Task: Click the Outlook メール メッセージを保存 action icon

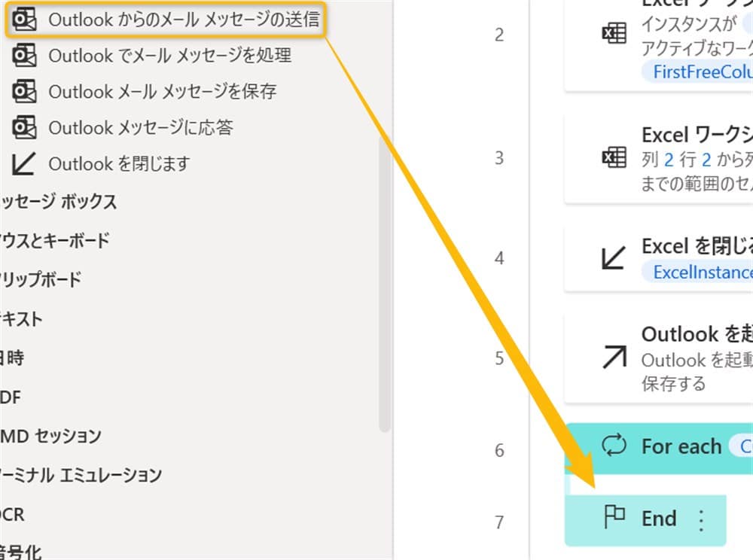Action: pyautogui.click(x=25, y=91)
